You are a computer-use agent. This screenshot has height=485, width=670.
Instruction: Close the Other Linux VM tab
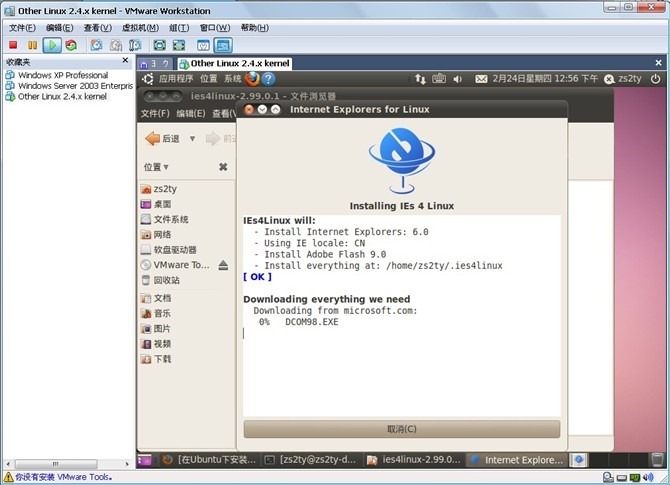coord(658,63)
